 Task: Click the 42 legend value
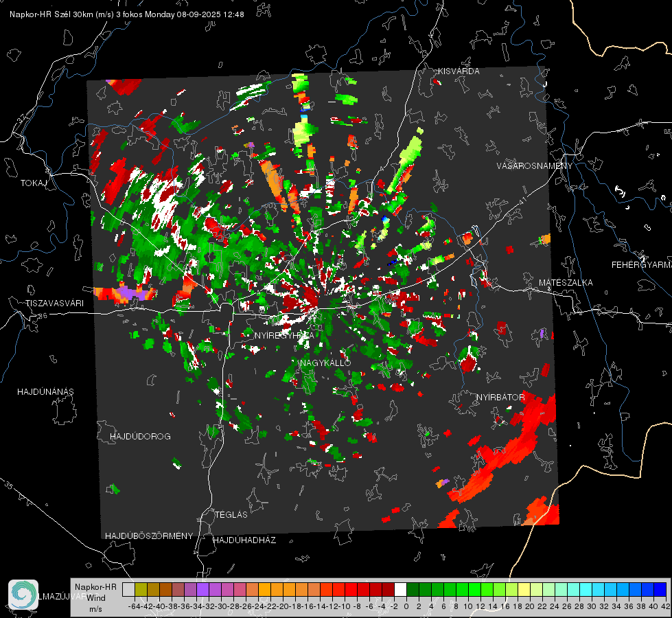click(666, 606)
